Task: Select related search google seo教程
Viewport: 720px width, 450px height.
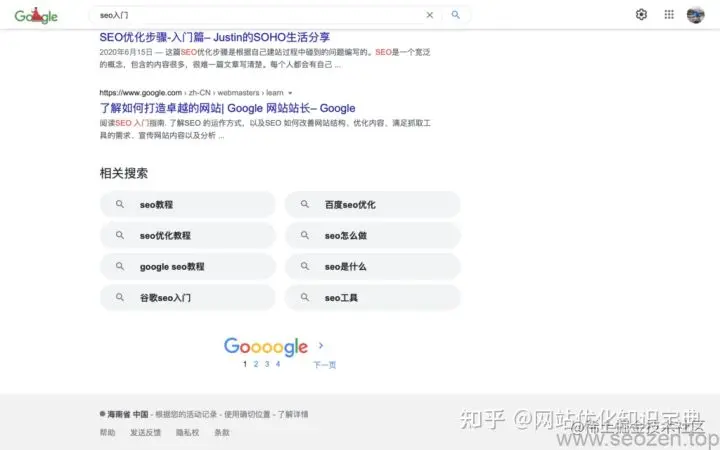Action: [188, 267]
